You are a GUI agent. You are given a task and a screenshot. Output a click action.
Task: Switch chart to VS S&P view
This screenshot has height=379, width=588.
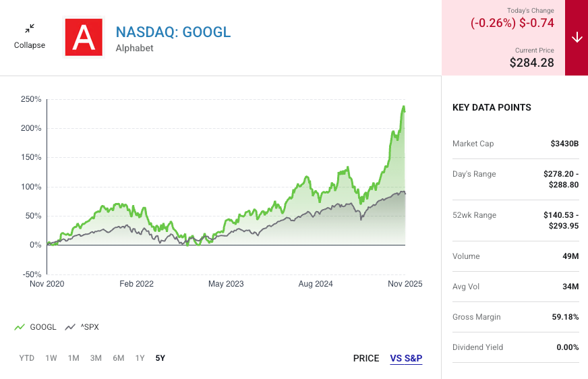pos(406,358)
